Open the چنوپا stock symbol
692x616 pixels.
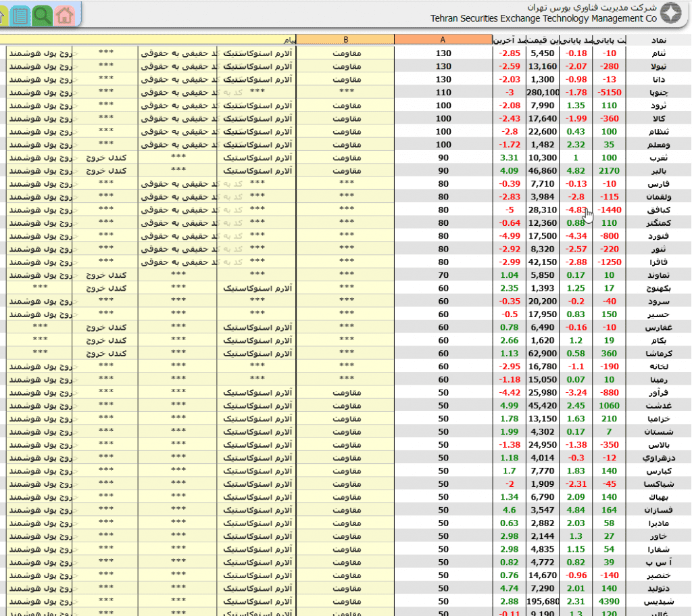pos(658,92)
